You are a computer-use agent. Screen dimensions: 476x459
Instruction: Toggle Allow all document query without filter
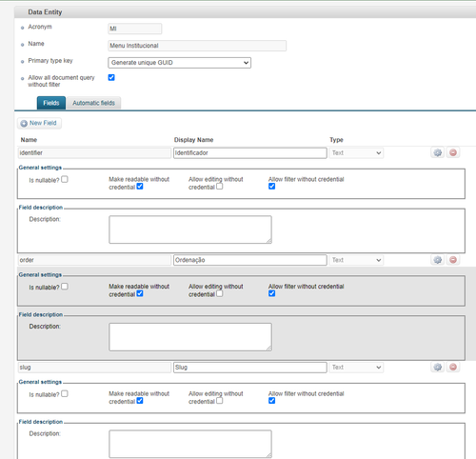(111, 77)
